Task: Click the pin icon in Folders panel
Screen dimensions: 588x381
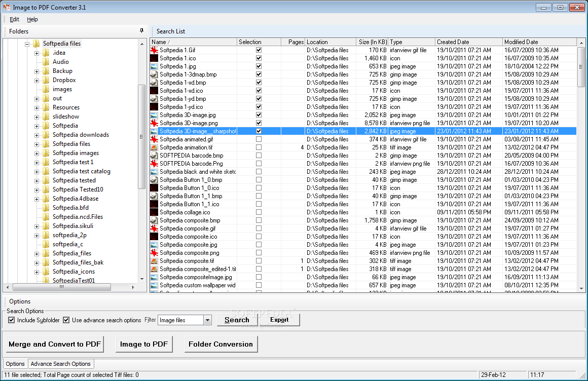Action: (141, 31)
